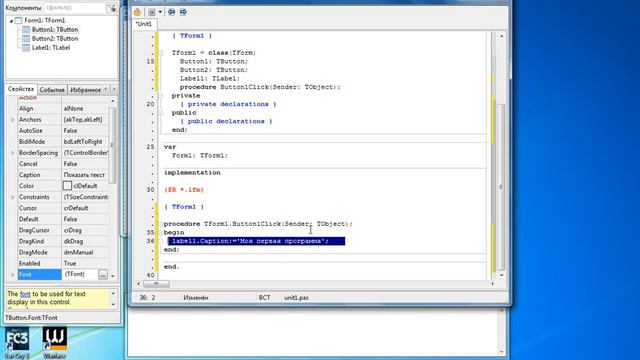640x360 pixels.
Task: Switch to the События tab
Action: coord(52,89)
